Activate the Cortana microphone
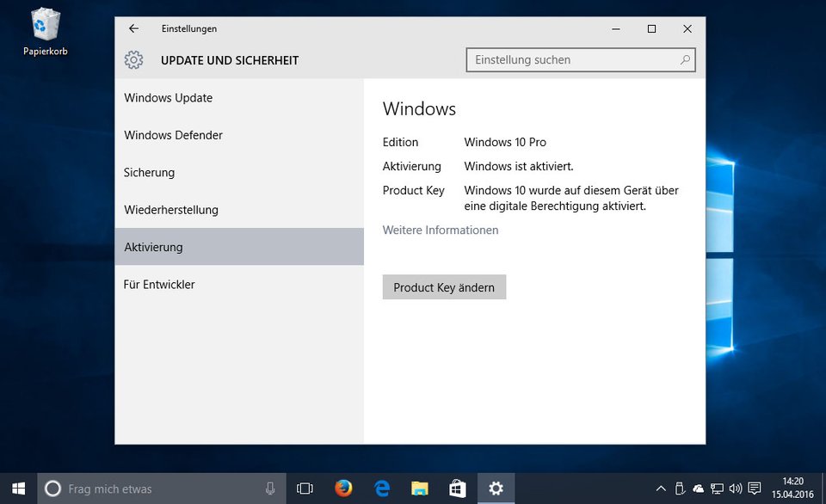This screenshot has width=826, height=504. [x=270, y=489]
